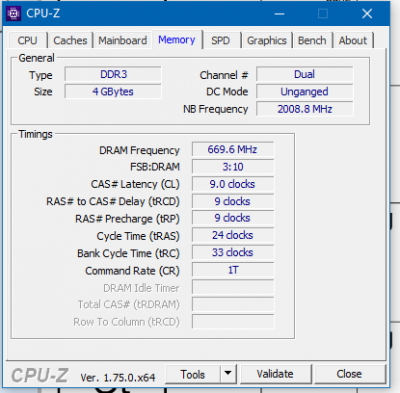
Task: Click the Channel # Dual field
Action: point(305,74)
